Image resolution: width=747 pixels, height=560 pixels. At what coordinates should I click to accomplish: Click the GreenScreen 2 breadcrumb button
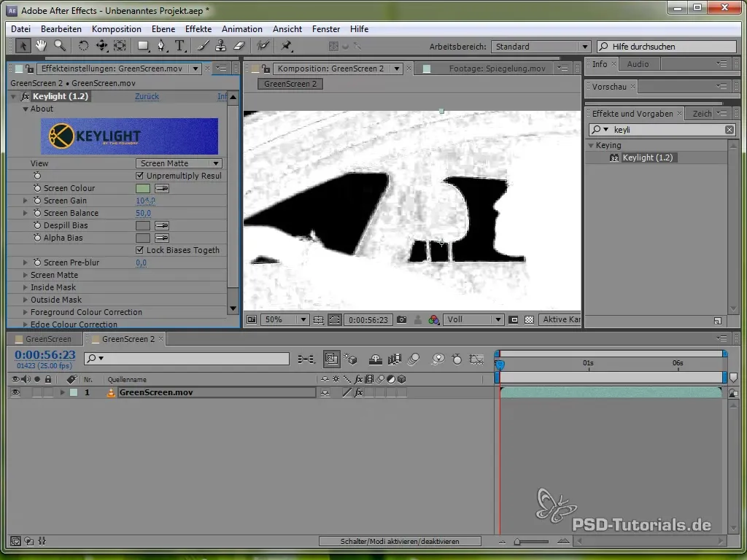pyautogui.click(x=290, y=84)
